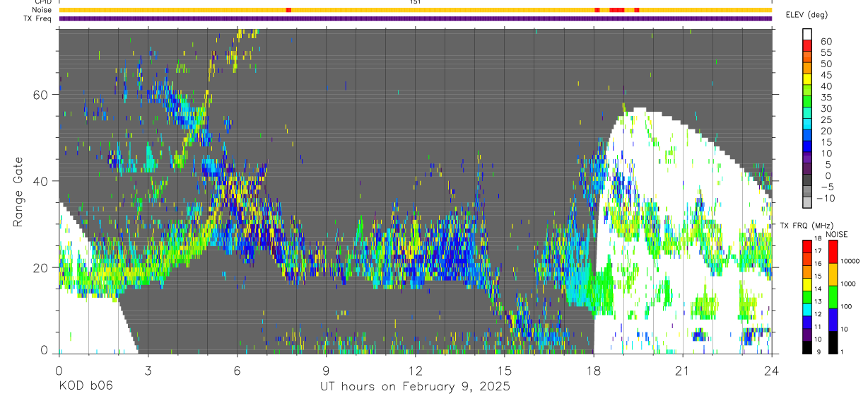
Task: Click the wide red noise segment near 18.8 UT
Action: pos(617,10)
